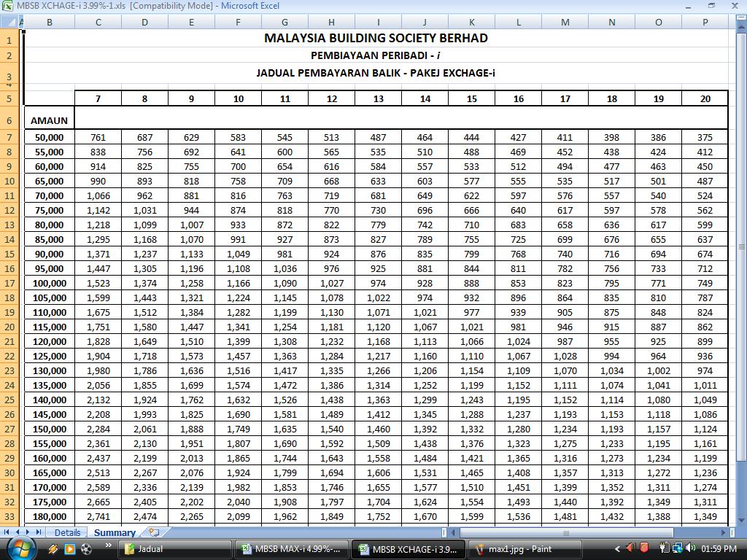Go to the first sheet with the navigation arrow

pos(7,532)
